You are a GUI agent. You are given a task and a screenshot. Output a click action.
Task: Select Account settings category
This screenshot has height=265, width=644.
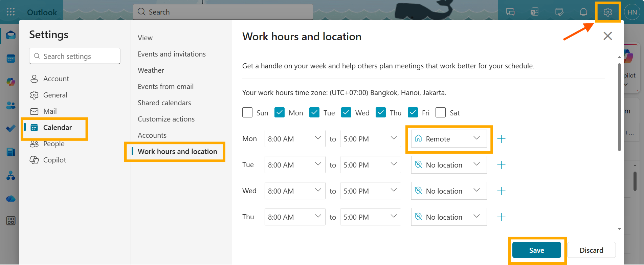click(50, 79)
